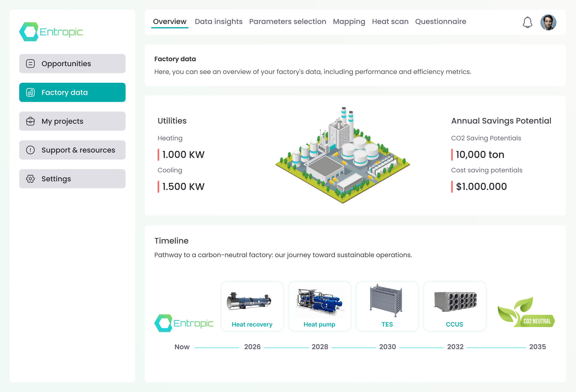Click the Entropic logo in sidebar

(51, 32)
